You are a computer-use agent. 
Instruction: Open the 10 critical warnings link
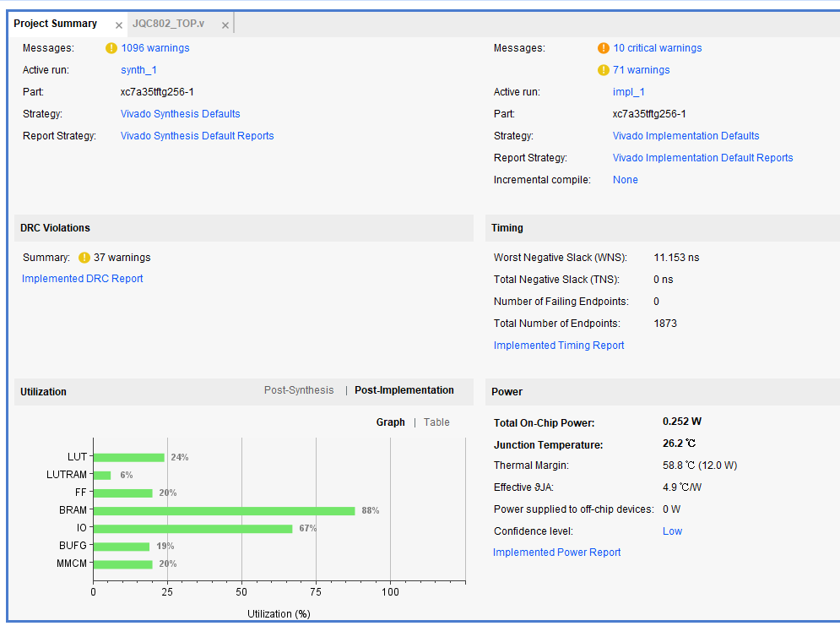(x=658, y=48)
